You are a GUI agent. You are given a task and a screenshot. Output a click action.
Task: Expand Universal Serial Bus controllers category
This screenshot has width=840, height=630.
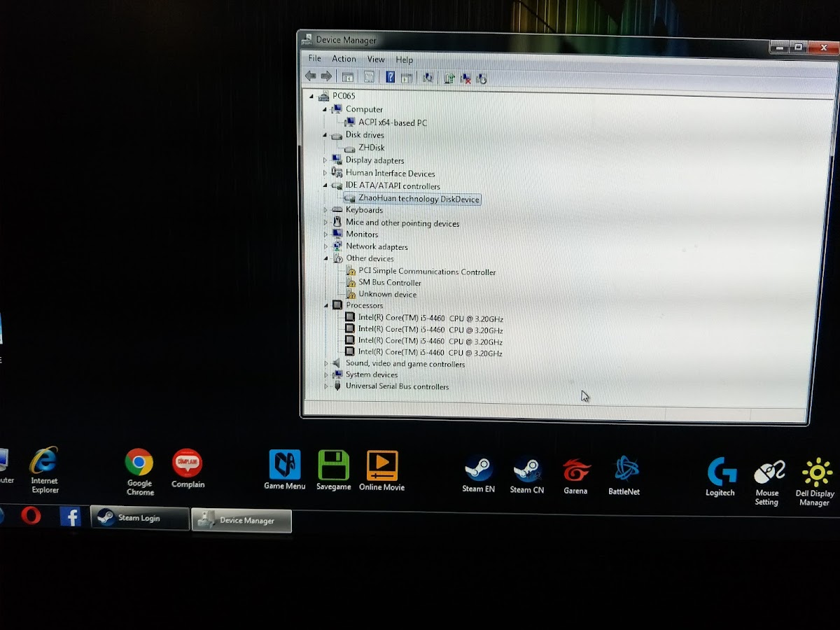point(326,386)
